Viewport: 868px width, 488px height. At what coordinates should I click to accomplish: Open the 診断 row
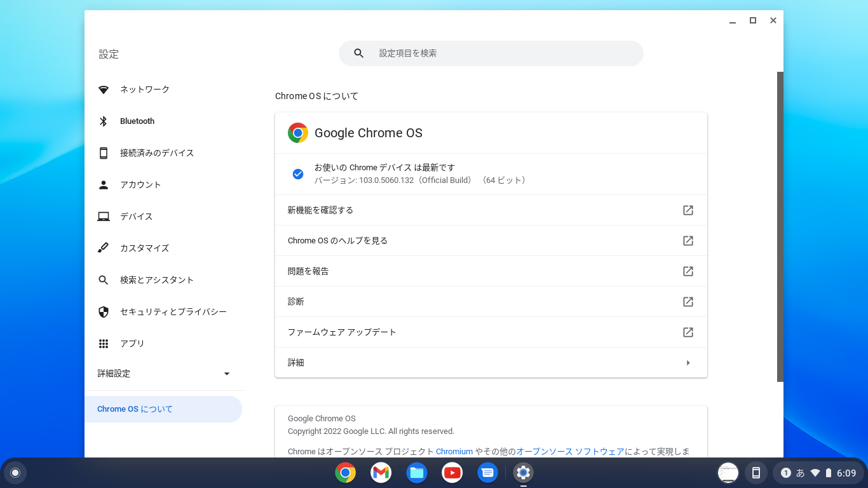[491, 302]
